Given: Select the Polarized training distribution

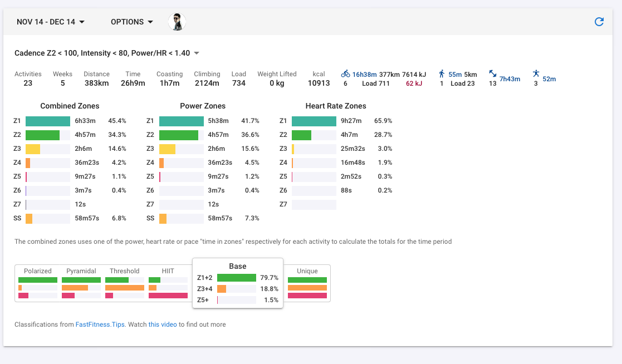Looking at the screenshot, I should pos(38,283).
